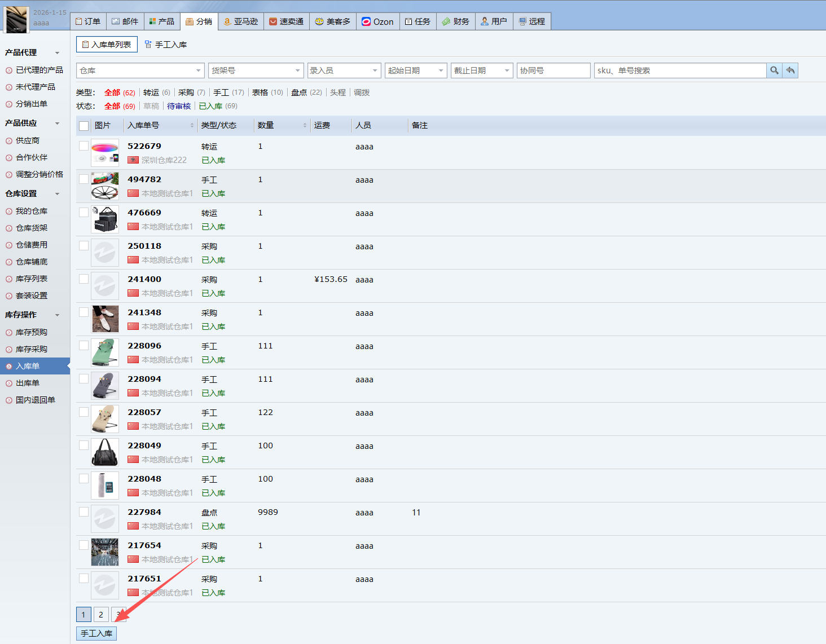Click the user avatar picture
Image resolution: width=826 pixels, height=644 pixels.
pos(16,20)
